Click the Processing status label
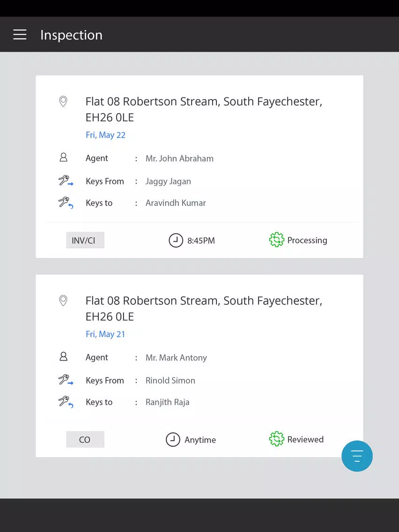 point(307,240)
